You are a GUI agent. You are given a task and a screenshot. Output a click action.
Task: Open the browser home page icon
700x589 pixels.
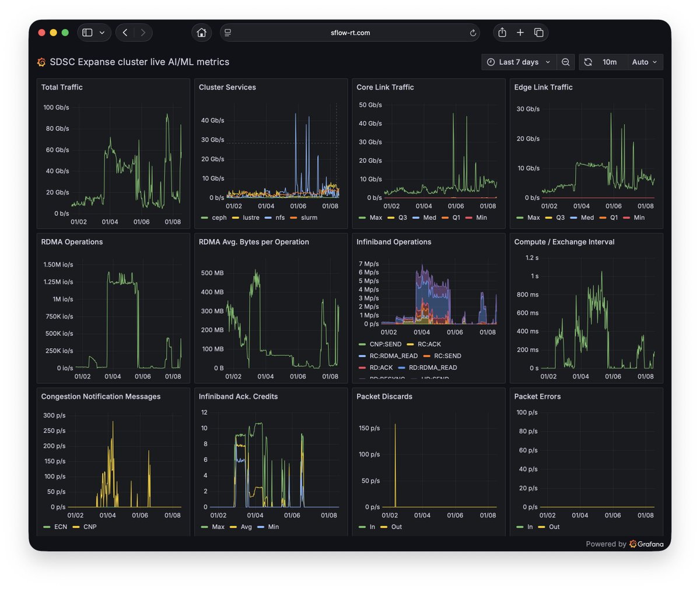(x=201, y=33)
